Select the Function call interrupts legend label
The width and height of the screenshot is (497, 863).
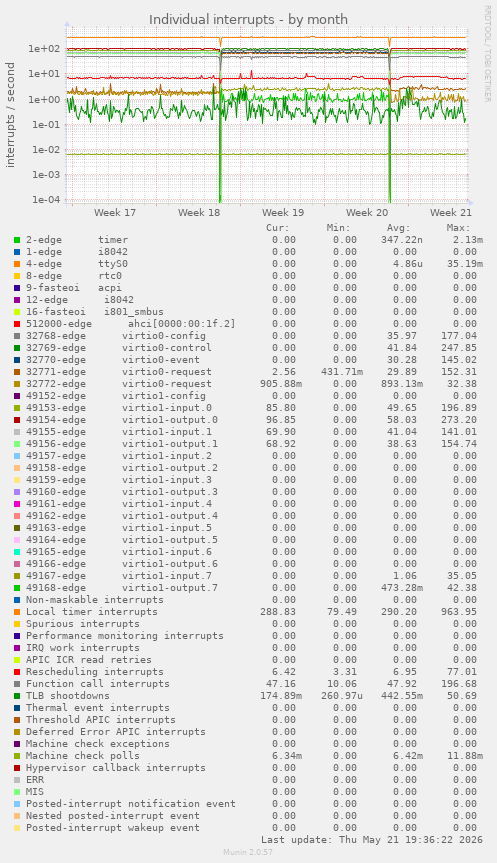(x=97, y=684)
